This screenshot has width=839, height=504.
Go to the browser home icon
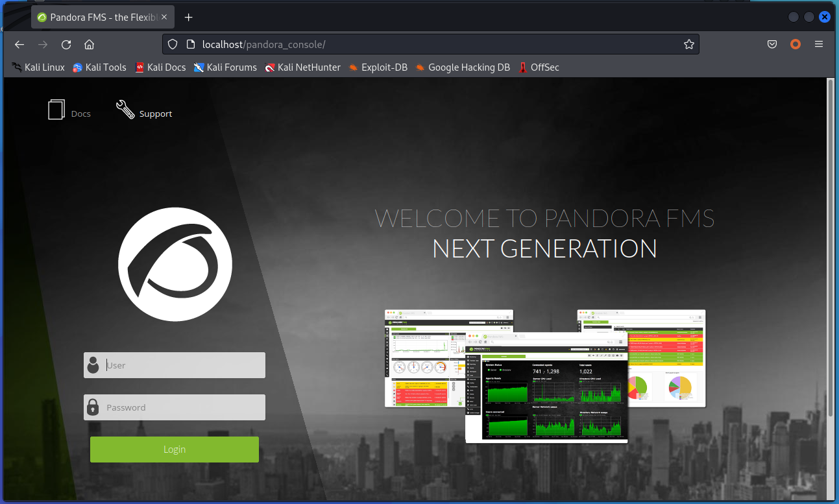click(x=90, y=44)
